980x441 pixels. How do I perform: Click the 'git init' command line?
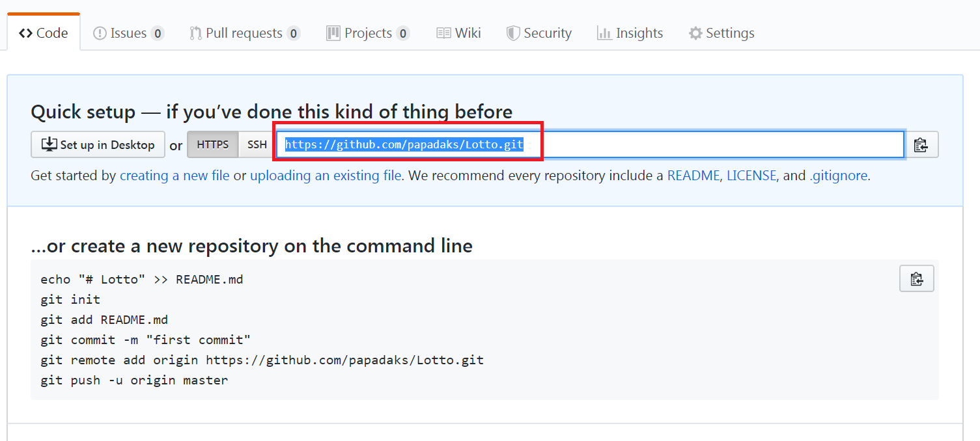70,299
